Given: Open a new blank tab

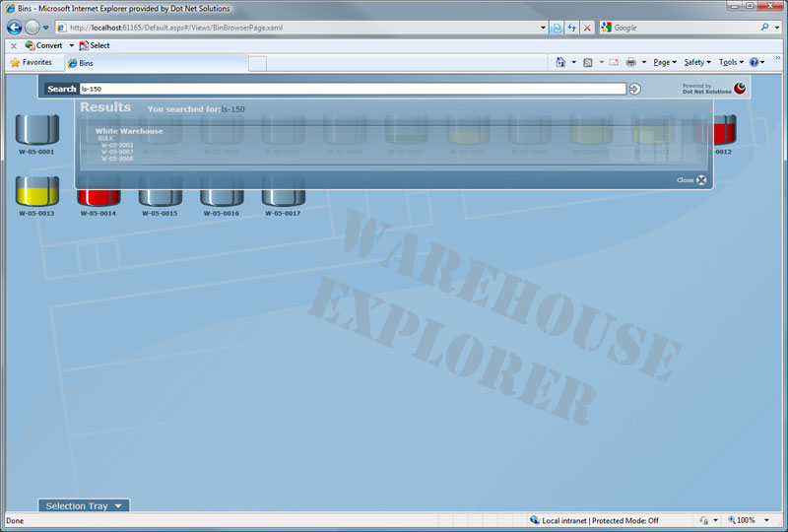Looking at the screenshot, I should point(257,63).
